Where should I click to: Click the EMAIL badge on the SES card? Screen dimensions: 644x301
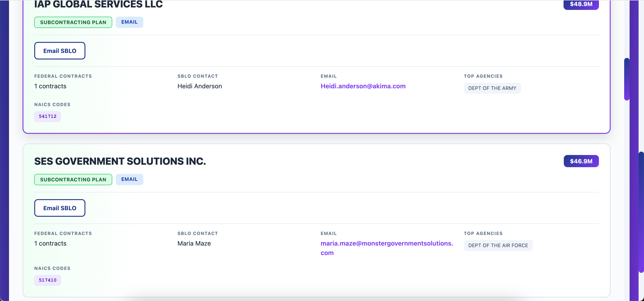pyautogui.click(x=129, y=179)
